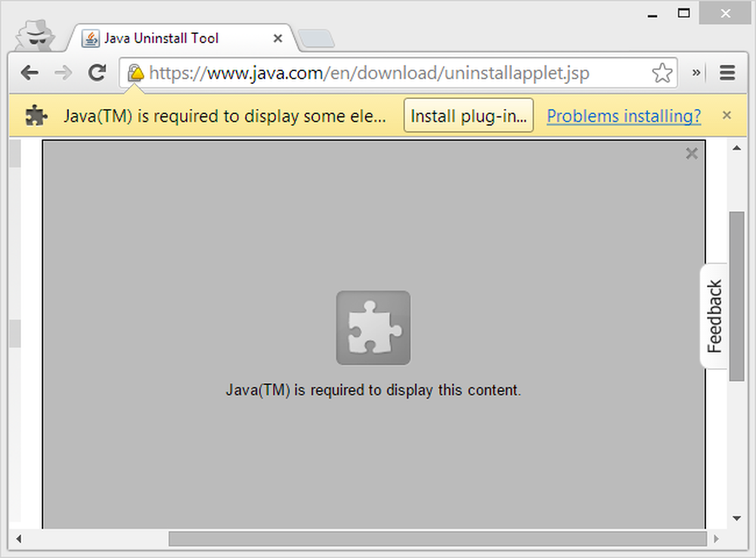Click the horizontal scrollbar thumb
This screenshot has height=558, width=756.
coord(437,538)
